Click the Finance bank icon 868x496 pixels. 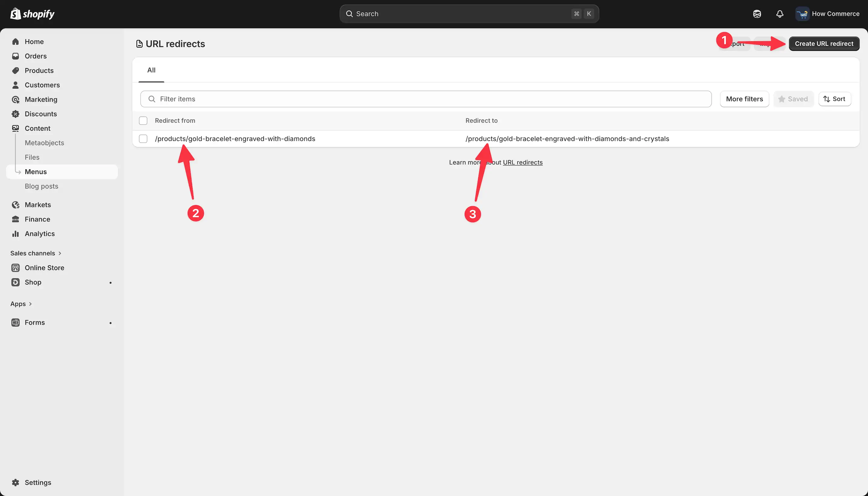(15, 219)
